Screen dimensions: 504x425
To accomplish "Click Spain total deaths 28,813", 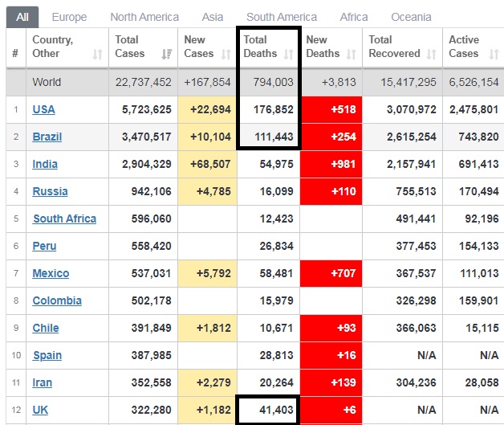I will [x=276, y=356].
